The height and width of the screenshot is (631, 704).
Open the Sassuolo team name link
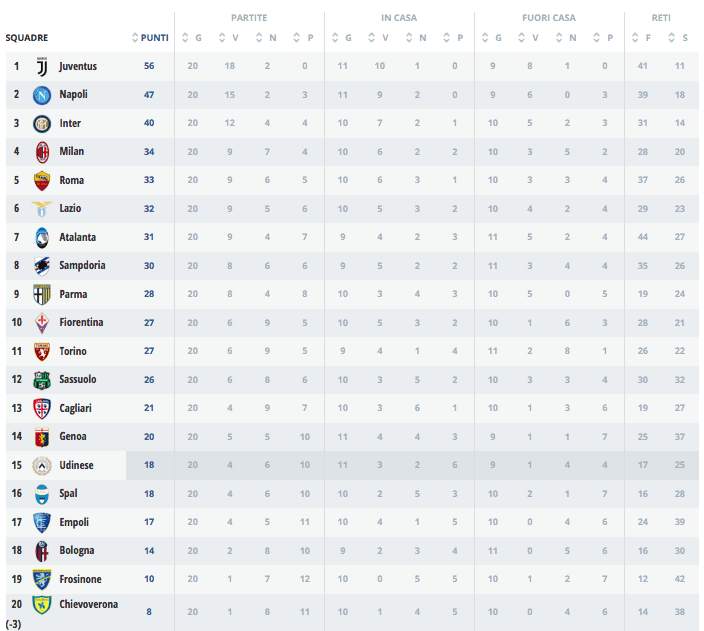tap(78, 380)
